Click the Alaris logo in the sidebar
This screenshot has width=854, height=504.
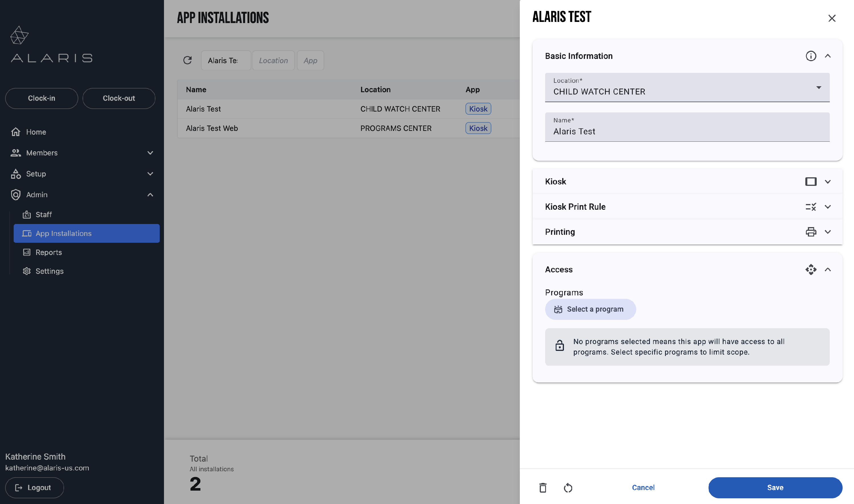[51, 44]
